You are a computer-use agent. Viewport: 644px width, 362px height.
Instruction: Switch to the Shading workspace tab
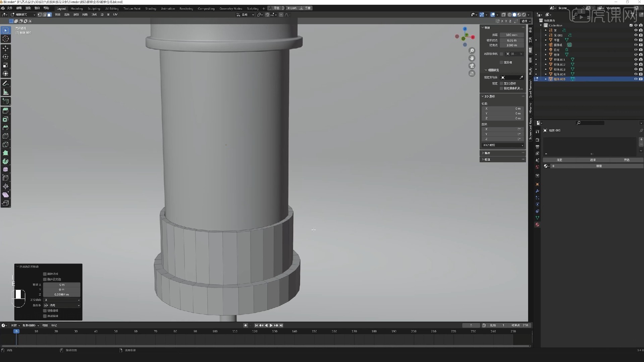pos(151,9)
